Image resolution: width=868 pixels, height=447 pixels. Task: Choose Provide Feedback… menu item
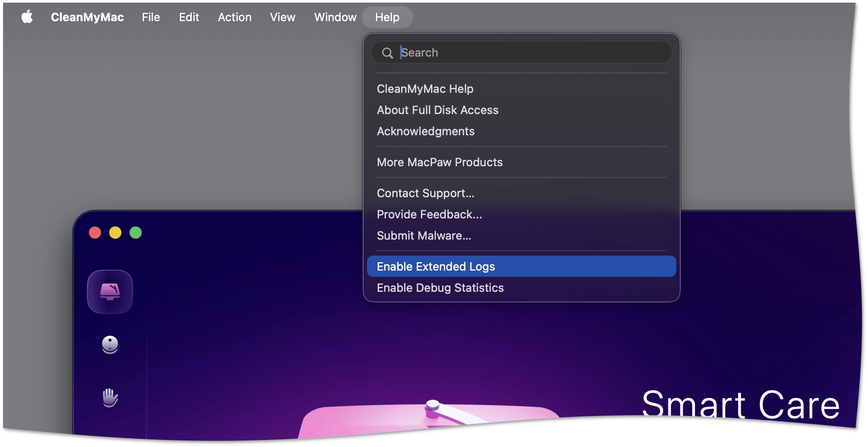tap(522, 214)
